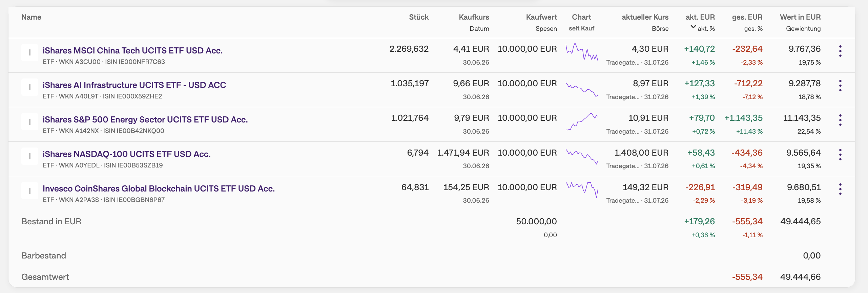Open iShares S&P 500 Energy Sector ETF link
Image resolution: width=868 pixels, height=293 pixels.
145,119
